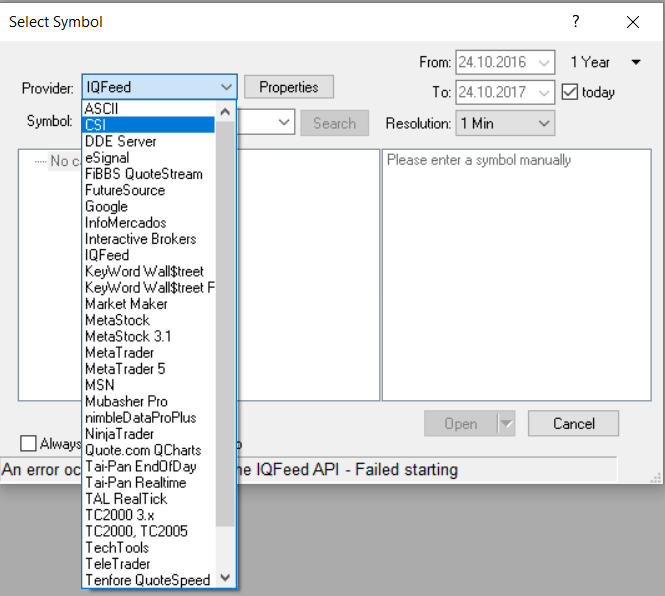
Task: Open the From date dropdown
Action: click(544, 63)
